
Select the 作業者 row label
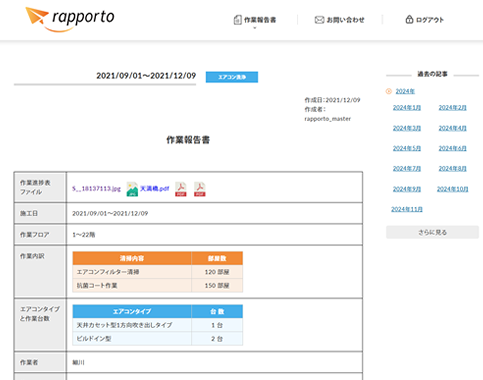(x=29, y=362)
